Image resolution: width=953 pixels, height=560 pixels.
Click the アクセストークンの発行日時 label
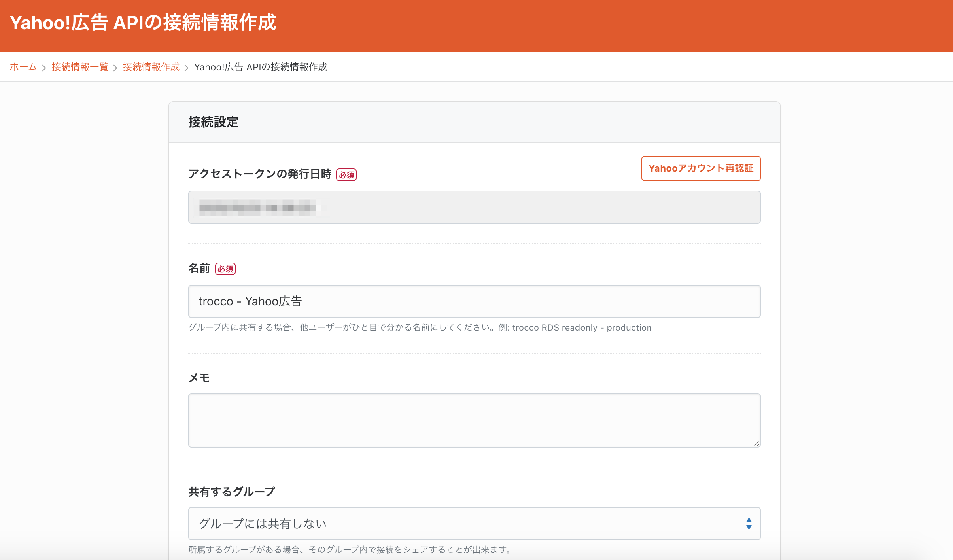260,174
